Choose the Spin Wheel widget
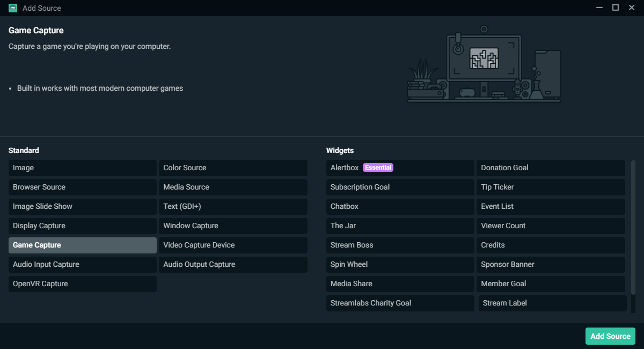The height and width of the screenshot is (349, 644). click(400, 265)
